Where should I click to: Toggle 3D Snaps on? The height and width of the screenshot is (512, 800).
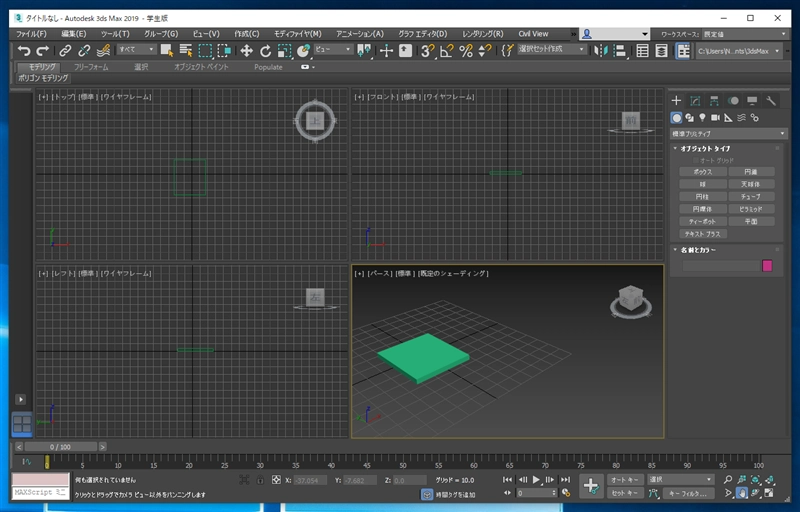point(428,50)
